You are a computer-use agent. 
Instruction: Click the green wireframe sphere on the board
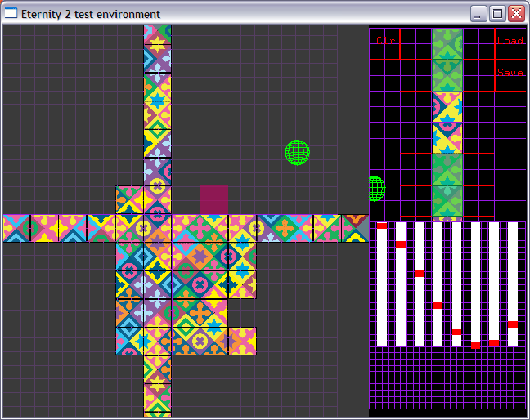298,153
